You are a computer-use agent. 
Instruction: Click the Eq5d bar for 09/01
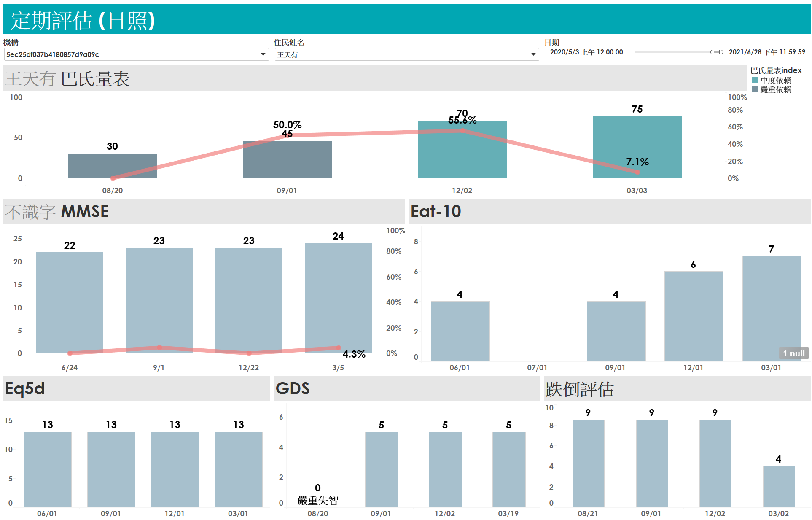pos(111,469)
